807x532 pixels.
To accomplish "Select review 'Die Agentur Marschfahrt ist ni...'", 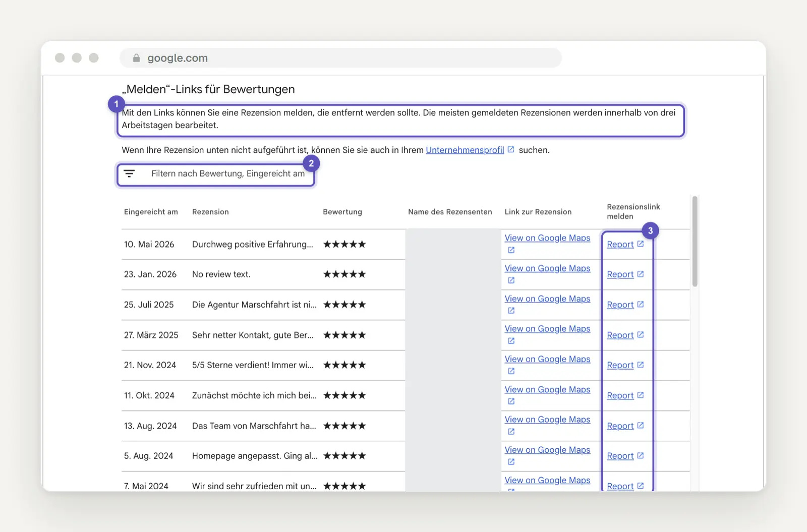I will click(254, 305).
